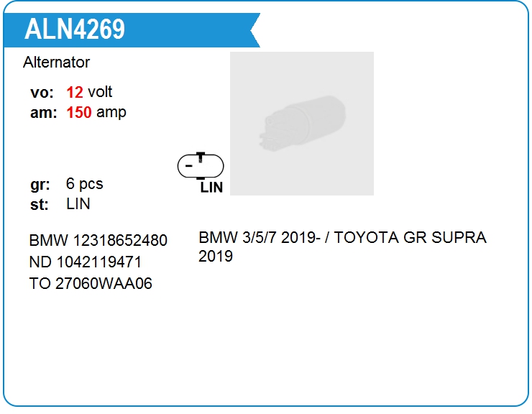Open ND 1042119471 cross reference
The height and width of the screenshot is (414, 532).
click(x=85, y=262)
